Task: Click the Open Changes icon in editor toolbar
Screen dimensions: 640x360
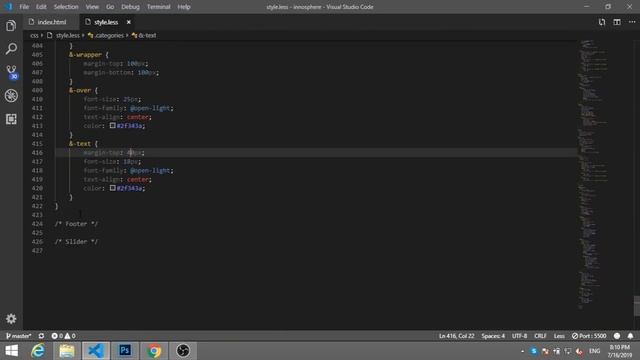Action: [602, 22]
